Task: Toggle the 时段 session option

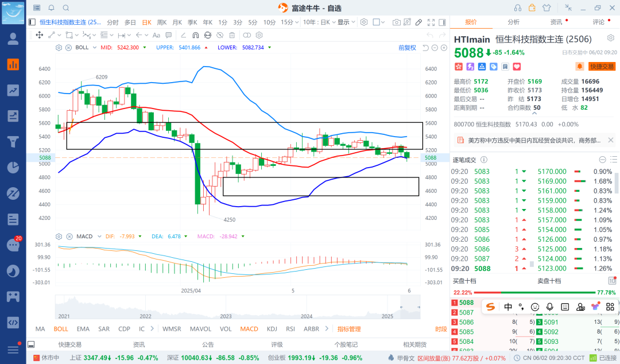Action: coord(441,329)
